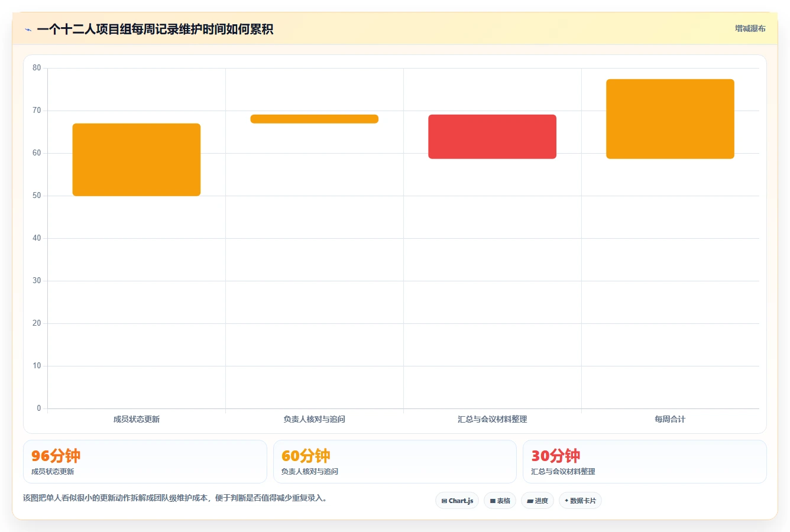Click the y-axis value 60

[37, 153]
